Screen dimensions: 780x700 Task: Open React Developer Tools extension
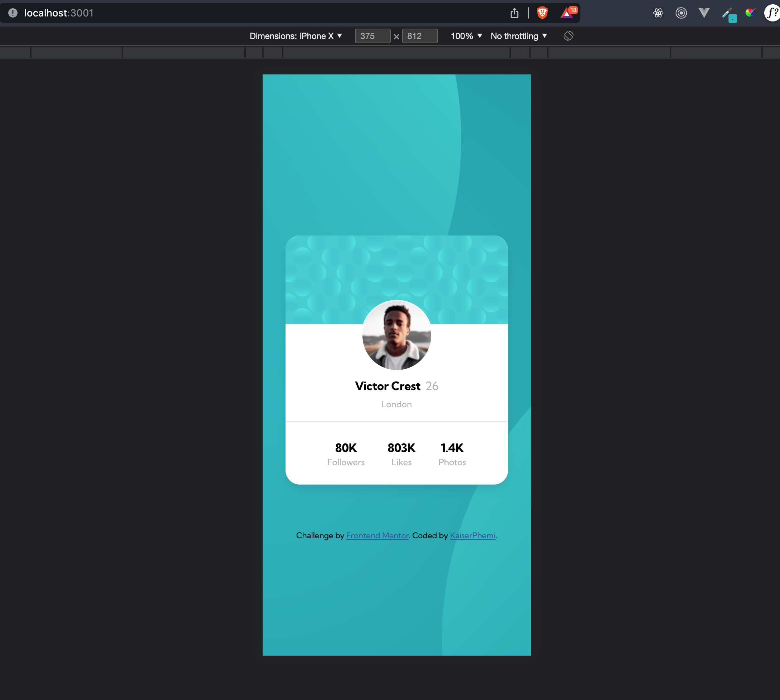pos(658,13)
